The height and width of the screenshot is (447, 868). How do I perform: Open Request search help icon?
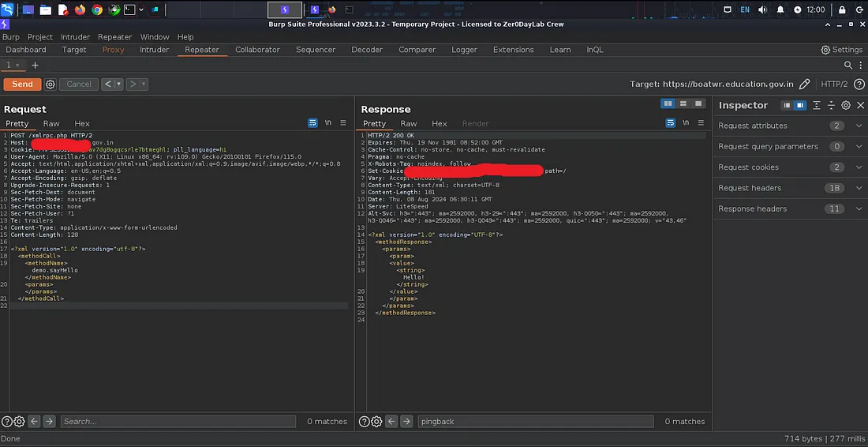coord(6,422)
